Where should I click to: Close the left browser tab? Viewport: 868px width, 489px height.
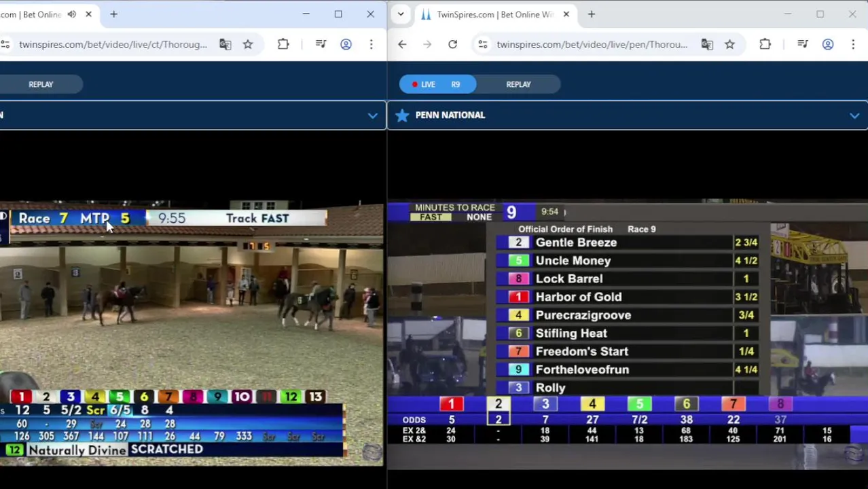[88, 14]
